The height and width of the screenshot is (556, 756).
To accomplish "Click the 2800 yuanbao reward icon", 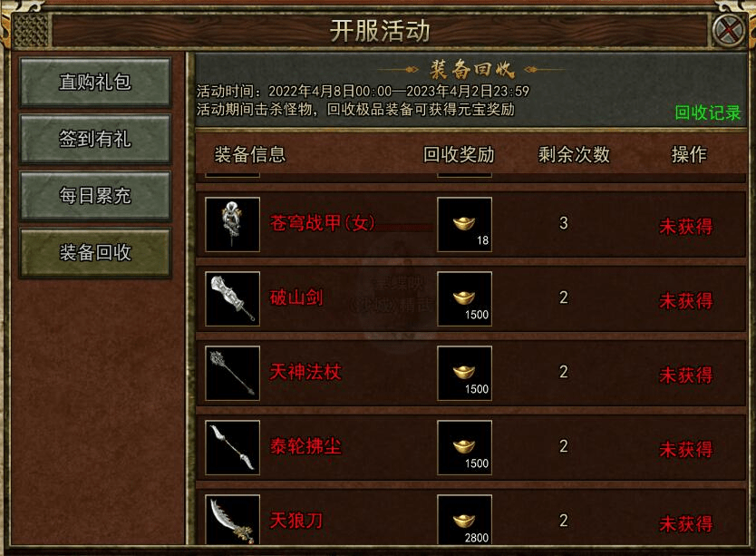I will tap(465, 520).
